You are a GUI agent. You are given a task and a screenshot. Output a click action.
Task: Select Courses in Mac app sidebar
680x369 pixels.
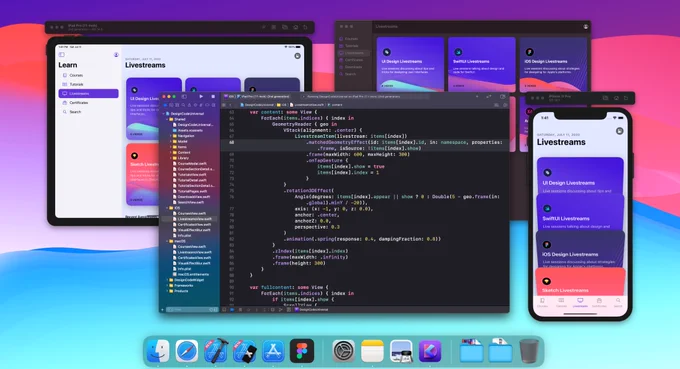tap(354, 39)
